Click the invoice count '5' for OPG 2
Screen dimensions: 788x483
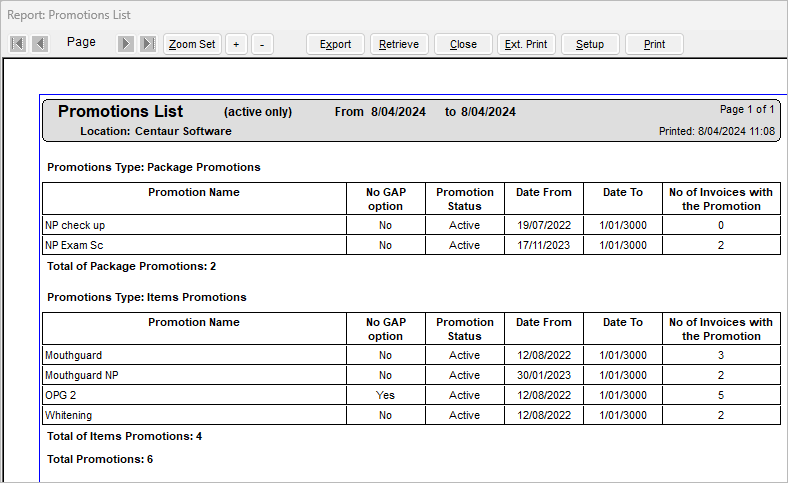point(721,395)
